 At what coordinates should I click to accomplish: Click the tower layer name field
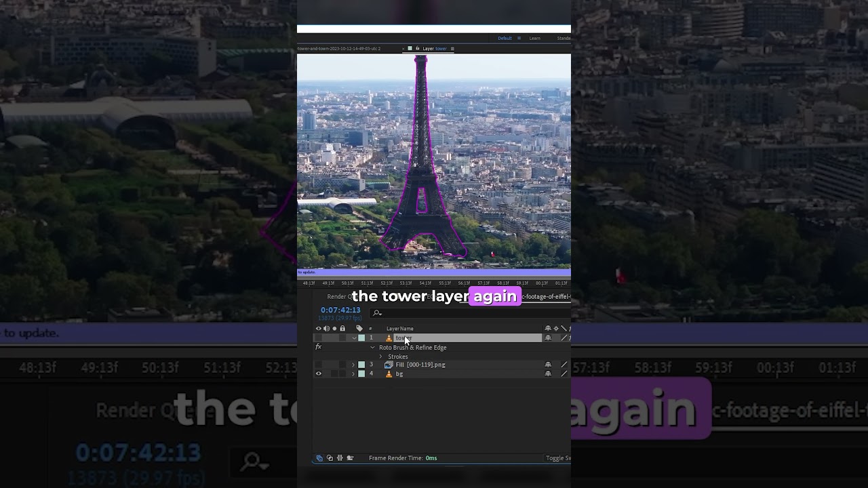(468, 338)
